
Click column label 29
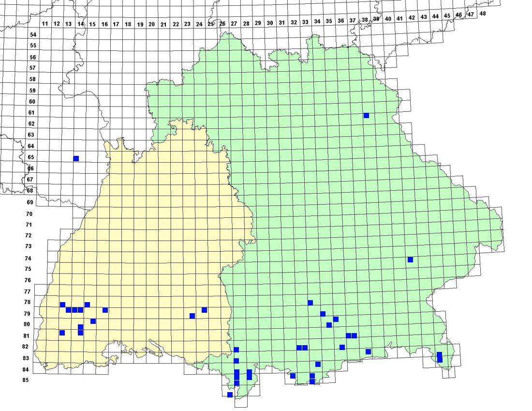coord(258,23)
